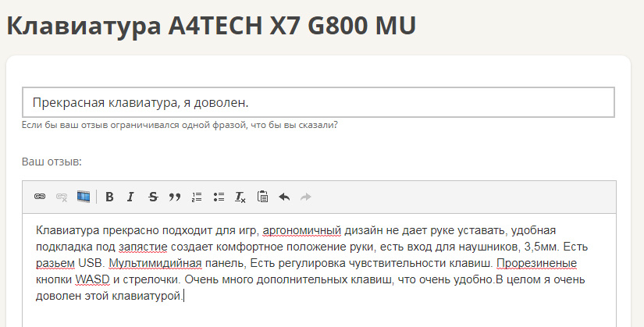
Task: Click the remove formatting icon
Action: (x=240, y=197)
